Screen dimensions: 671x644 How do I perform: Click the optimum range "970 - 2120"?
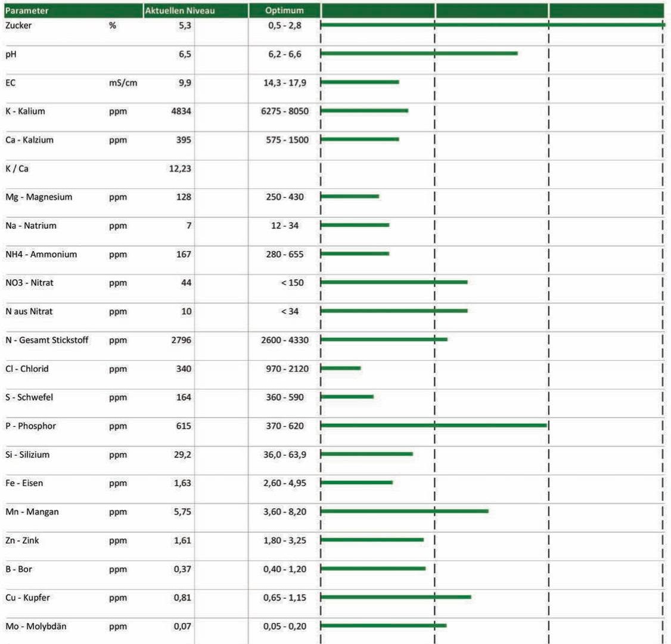(x=287, y=369)
